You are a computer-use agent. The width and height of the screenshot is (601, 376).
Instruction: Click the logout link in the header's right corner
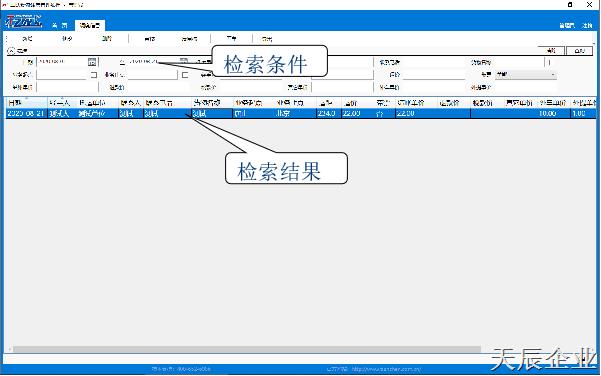[x=587, y=25]
